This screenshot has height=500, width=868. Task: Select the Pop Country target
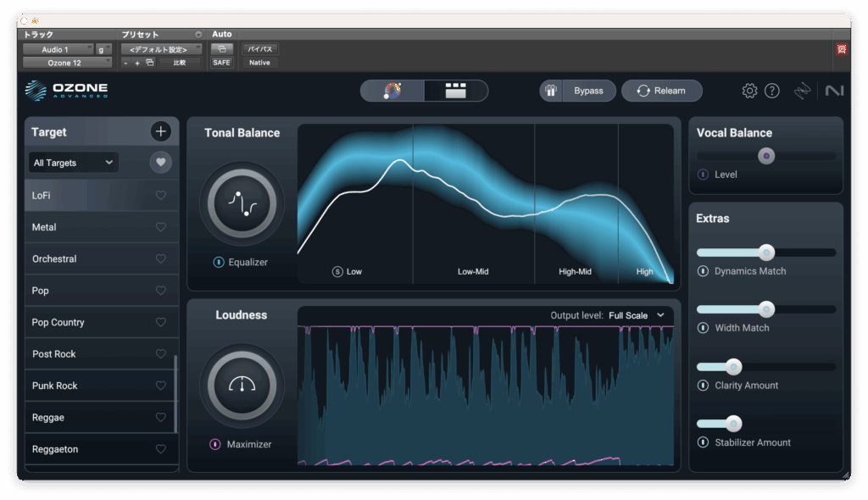58,322
